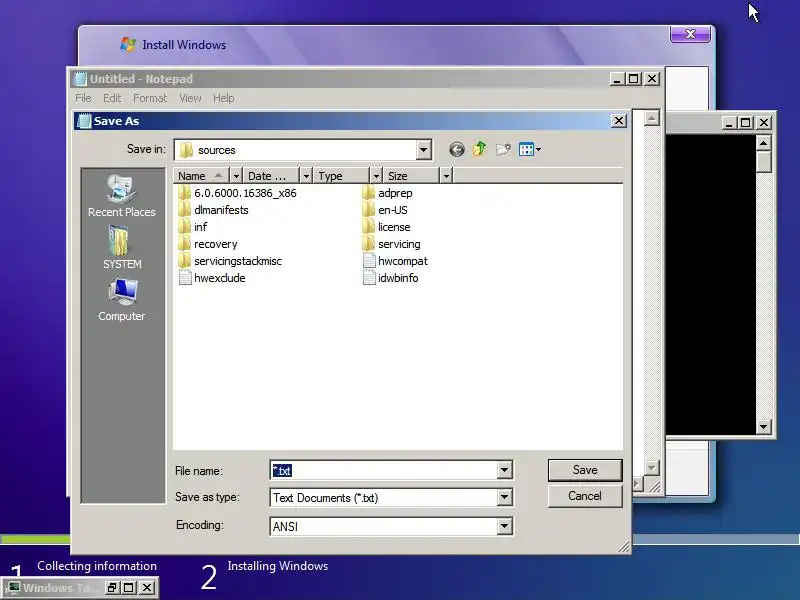This screenshot has width=800, height=600.
Task: Select the license folder
Action: click(386, 227)
